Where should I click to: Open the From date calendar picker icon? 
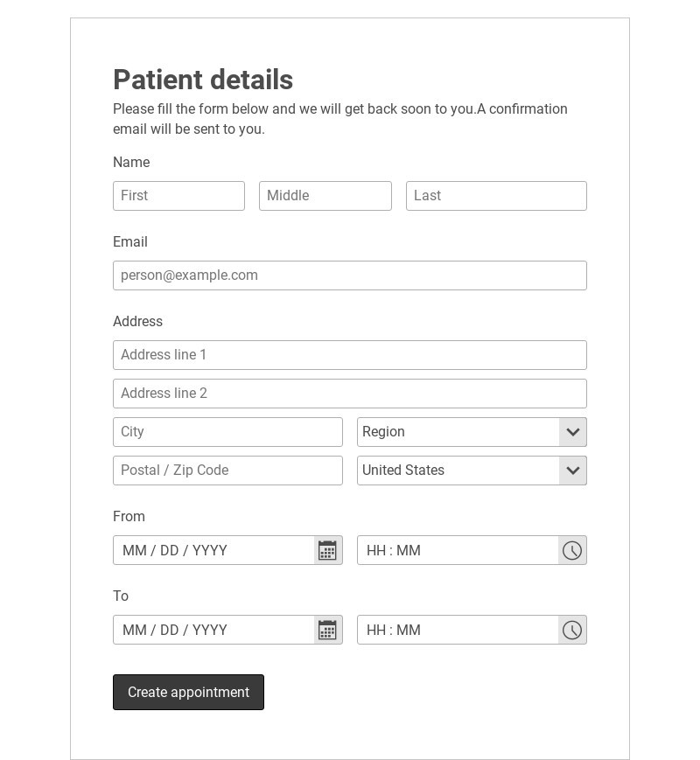point(327,550)
